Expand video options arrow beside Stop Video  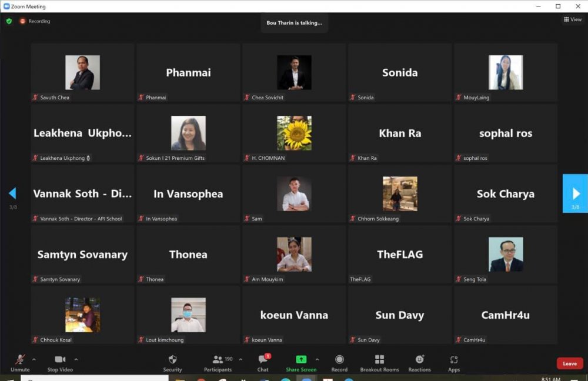tap(76, 359)
